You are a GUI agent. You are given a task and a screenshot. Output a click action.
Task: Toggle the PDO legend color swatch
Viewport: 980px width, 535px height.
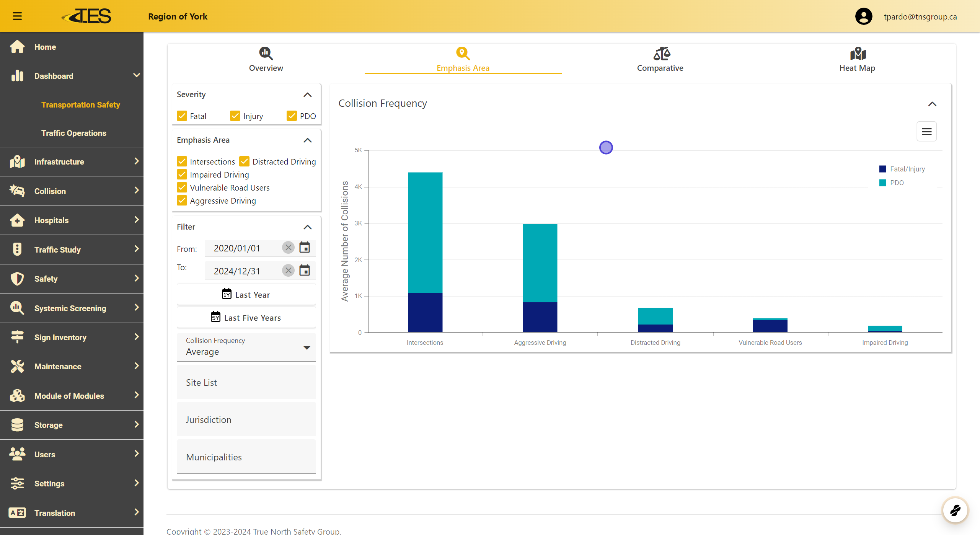coord(883,183)
